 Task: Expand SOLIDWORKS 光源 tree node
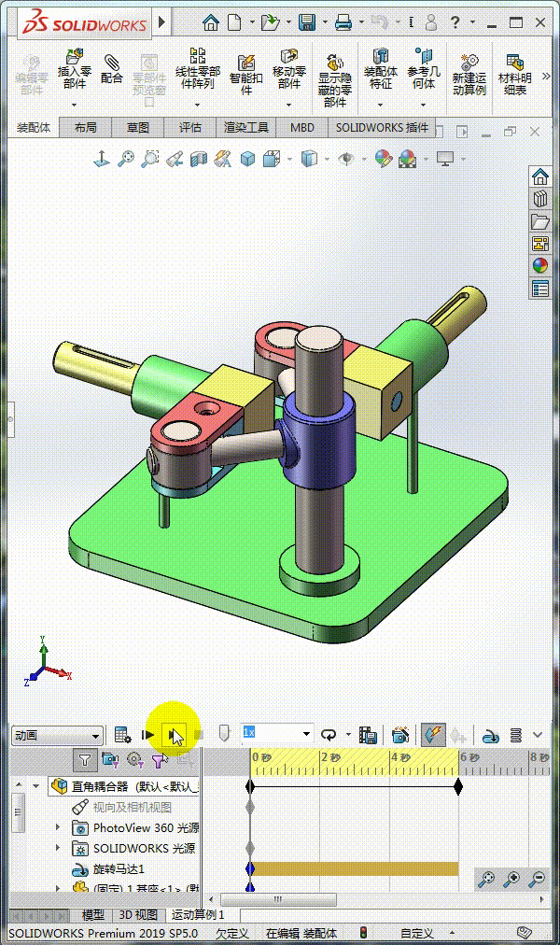tap(58, 847)
